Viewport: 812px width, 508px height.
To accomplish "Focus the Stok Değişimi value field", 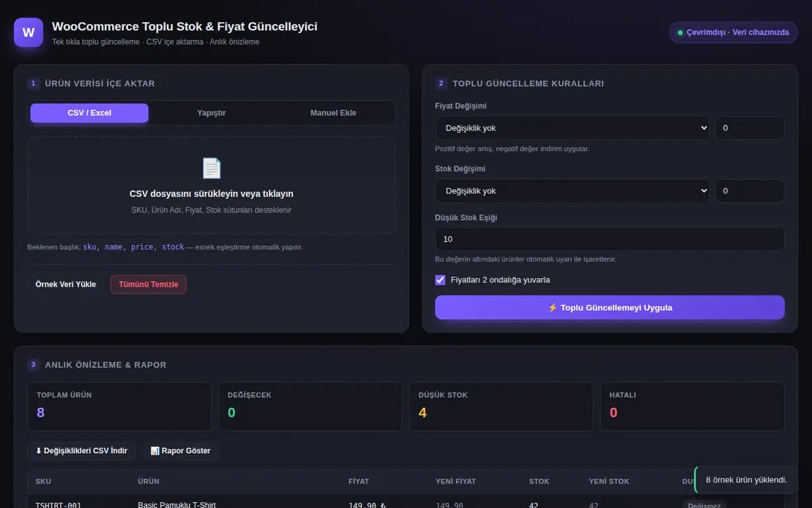I will [x=750, y=191].
